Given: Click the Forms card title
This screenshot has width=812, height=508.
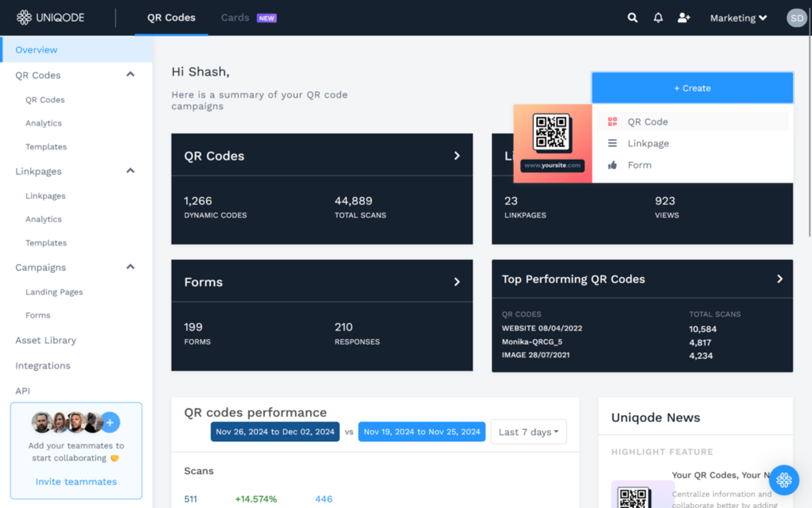Looking at the screenshot, I should click(203, 282).
